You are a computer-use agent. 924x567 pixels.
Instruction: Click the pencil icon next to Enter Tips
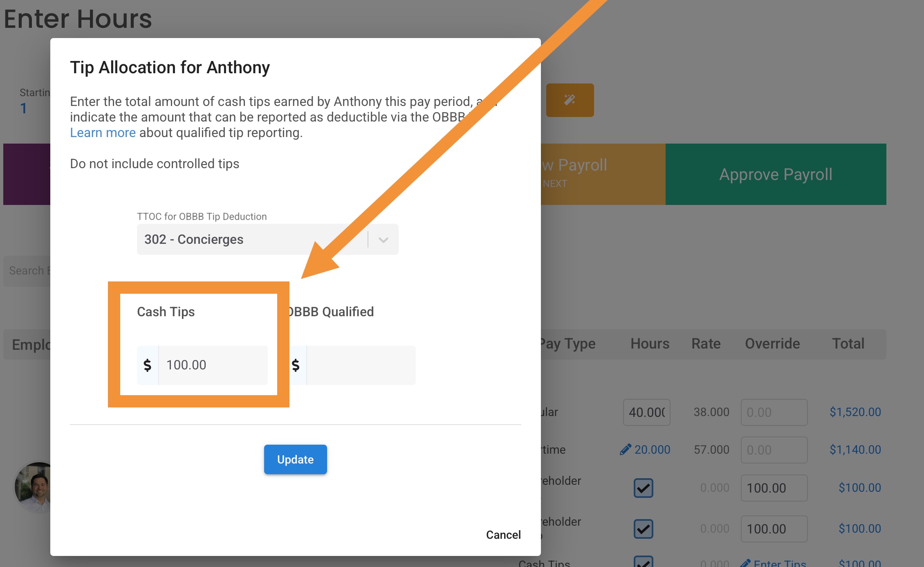[745, 563]
